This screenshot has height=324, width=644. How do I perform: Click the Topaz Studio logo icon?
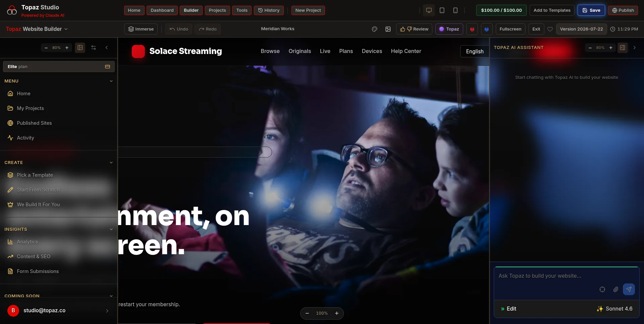pos(12,10)
